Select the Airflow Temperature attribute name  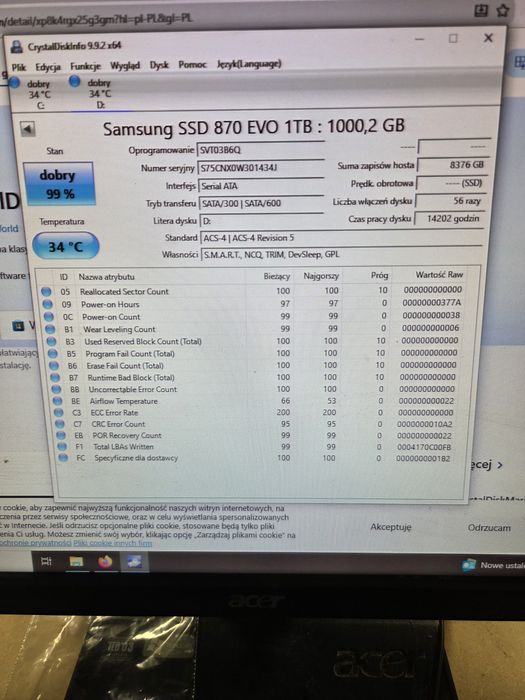[124, 401]
